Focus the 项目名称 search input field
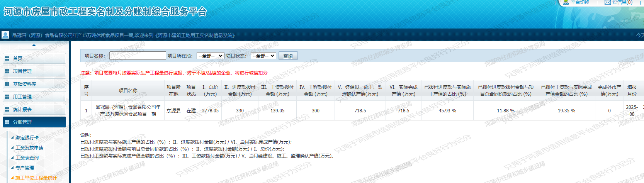This screenshot has width=644, height=183. pyautogui.click(x=138, y=56)
